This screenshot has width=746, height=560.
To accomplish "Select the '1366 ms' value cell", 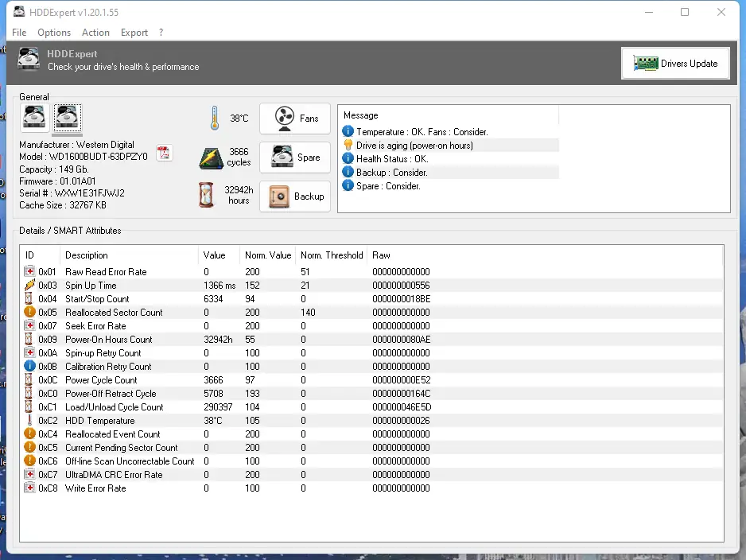I will click(220, 286).
